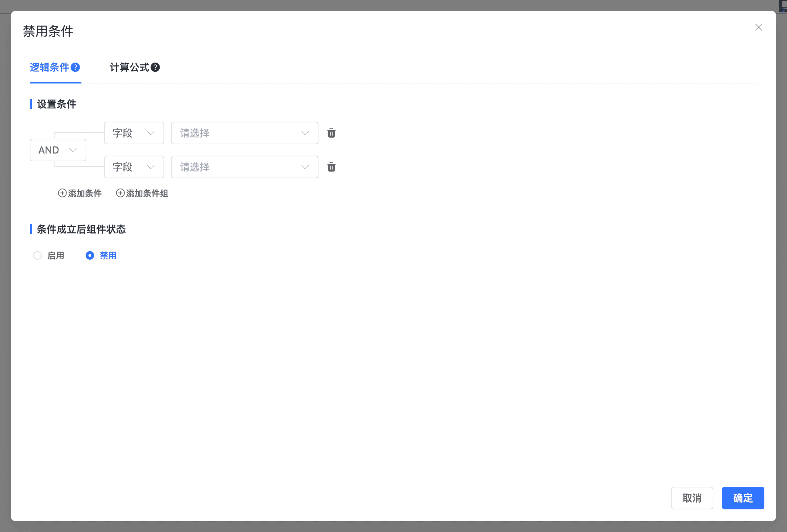Delete the first condition row
This screenshot has width=787, height=532.
(331, 133)
